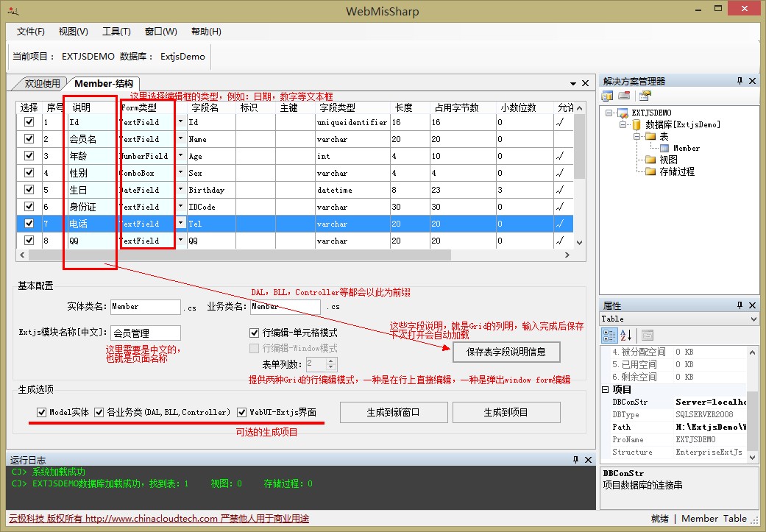Disable 行编辑-单元格模式 checkbox

click(x=255, y=333)
